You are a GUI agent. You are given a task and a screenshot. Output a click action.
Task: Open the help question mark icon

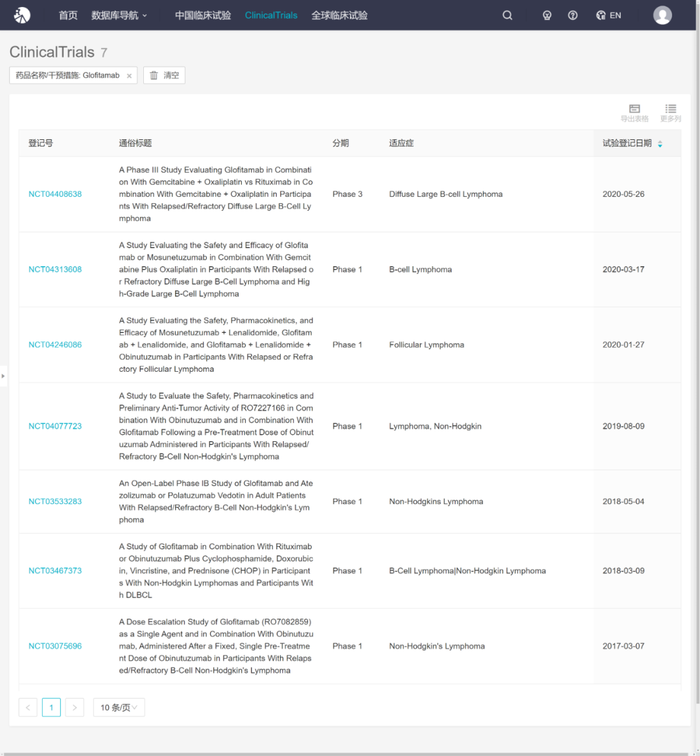click(x=573, y=16)
